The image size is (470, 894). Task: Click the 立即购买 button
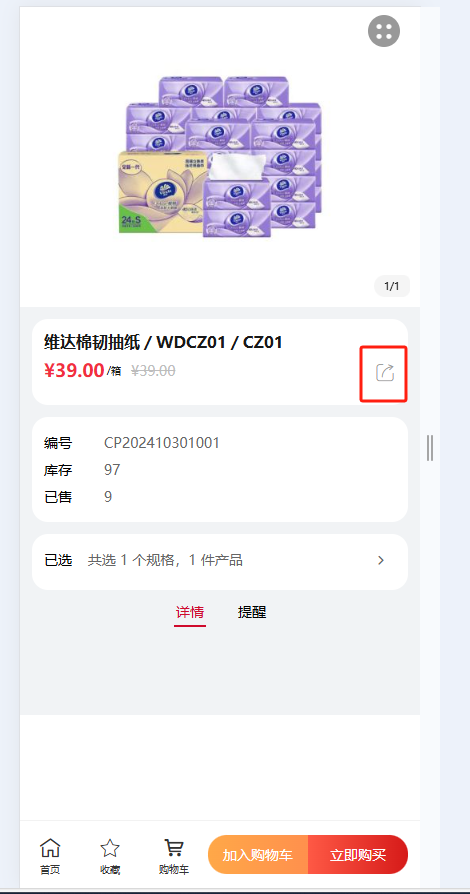(358, 855)
